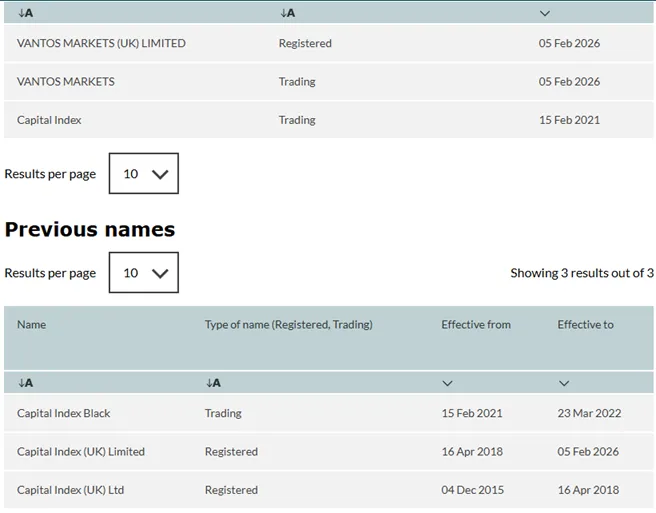Click the Name column header
Screen dimensions: 656x513
click(31, 324)
